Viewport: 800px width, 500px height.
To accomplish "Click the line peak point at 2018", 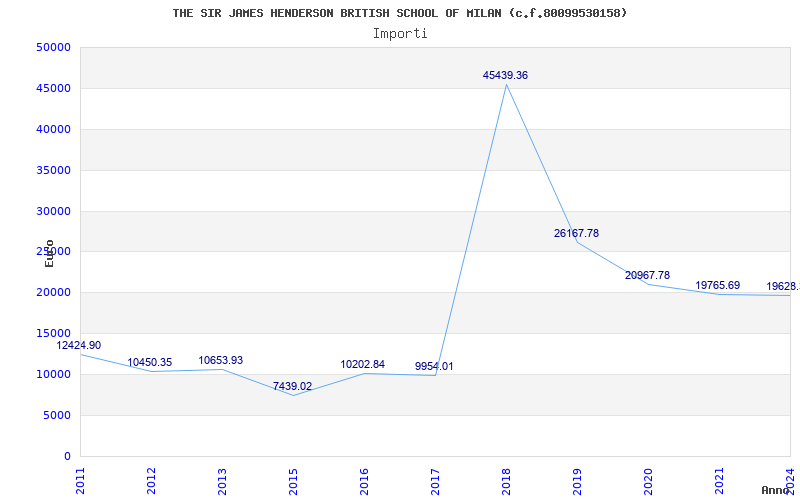I will pyautogui.click(x=506, y=85).
